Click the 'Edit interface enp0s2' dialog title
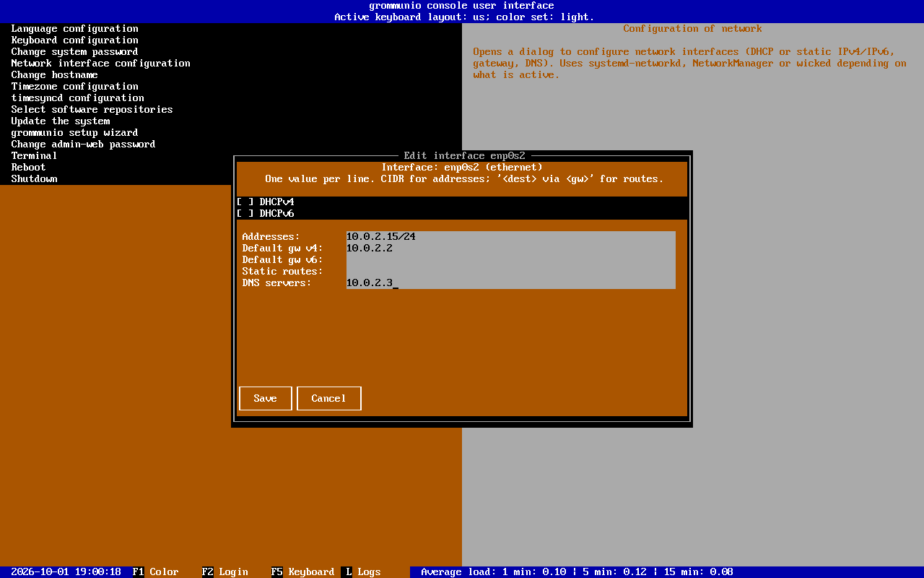 click(x=465, y=156)
